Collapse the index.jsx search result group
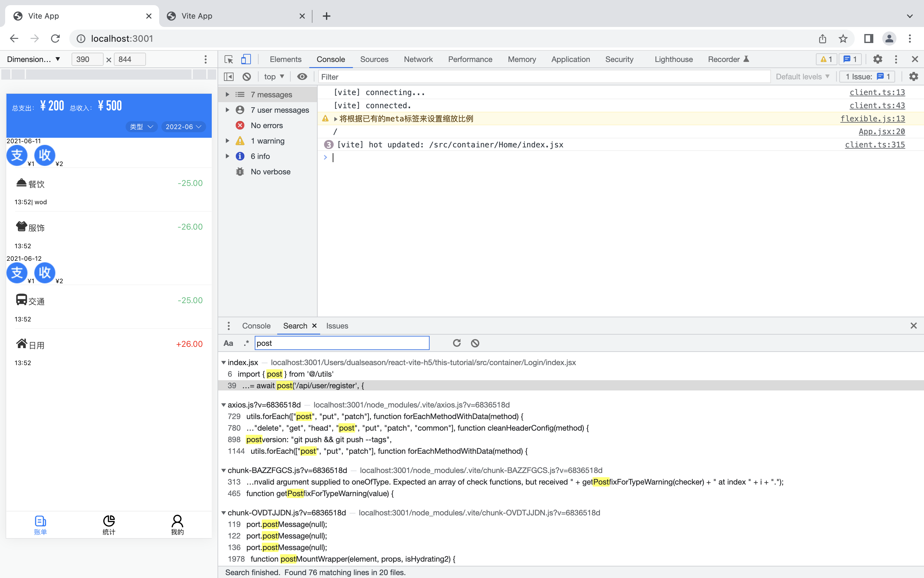The height and width of the screenshot is (578, 924). pos(224,363)
